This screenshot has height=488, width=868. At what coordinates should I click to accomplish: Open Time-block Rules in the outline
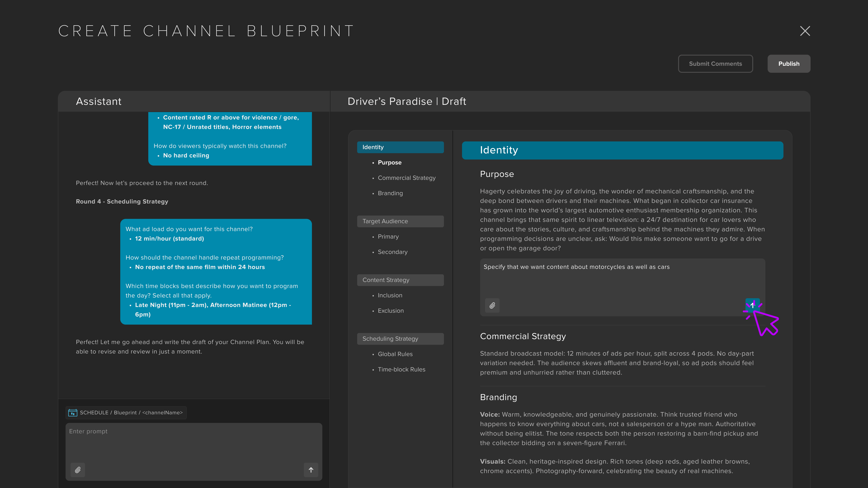click(x=401, y=369)
